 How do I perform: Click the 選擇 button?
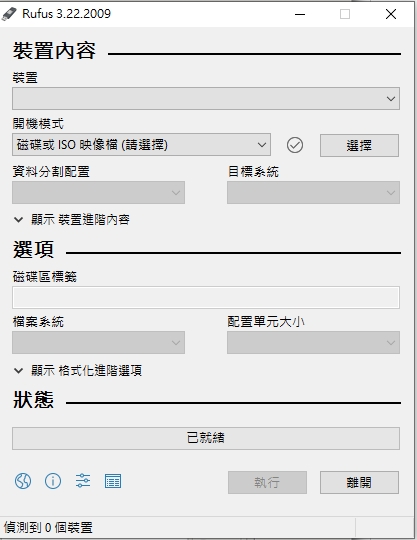coord(359,145)
